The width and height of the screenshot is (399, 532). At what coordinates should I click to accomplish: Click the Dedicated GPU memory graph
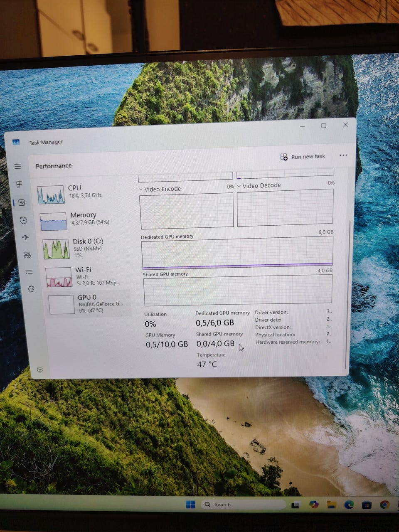(x=237, y=254)
